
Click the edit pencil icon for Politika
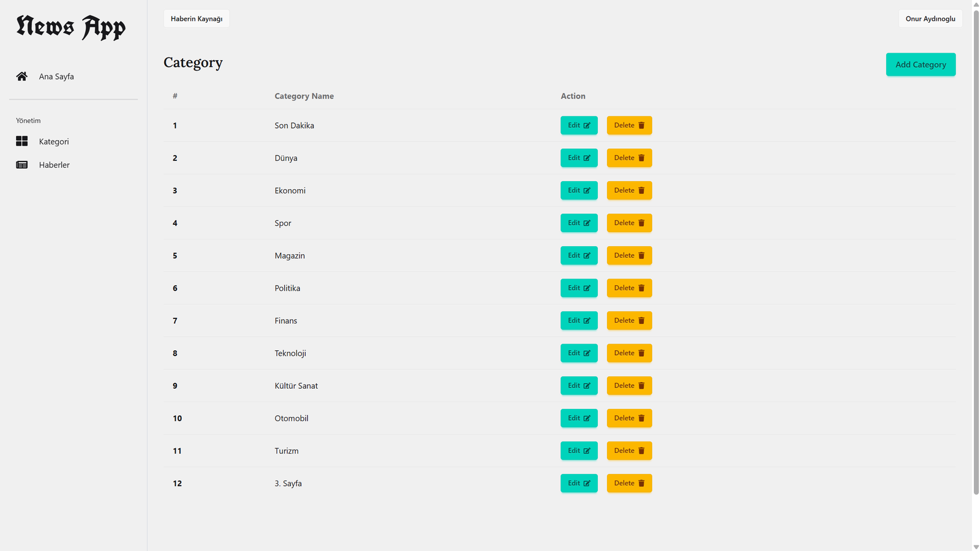(587, 288)
